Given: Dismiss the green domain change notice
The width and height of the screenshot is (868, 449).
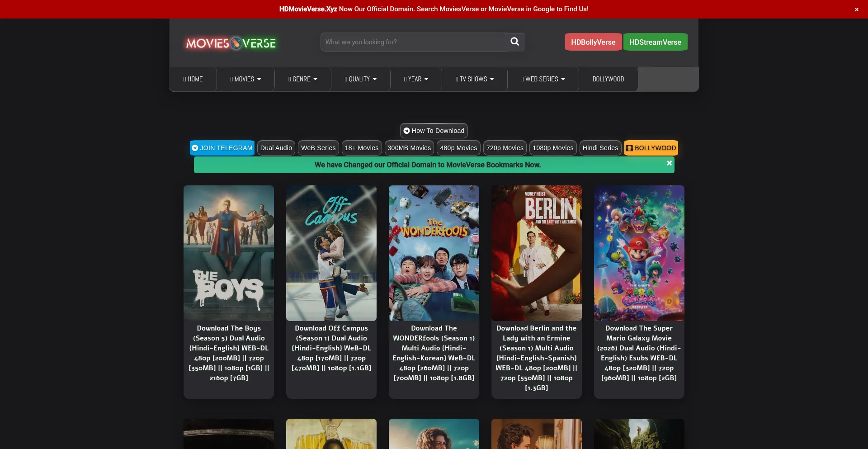Looking at the screenshot, I should [669, 163].
